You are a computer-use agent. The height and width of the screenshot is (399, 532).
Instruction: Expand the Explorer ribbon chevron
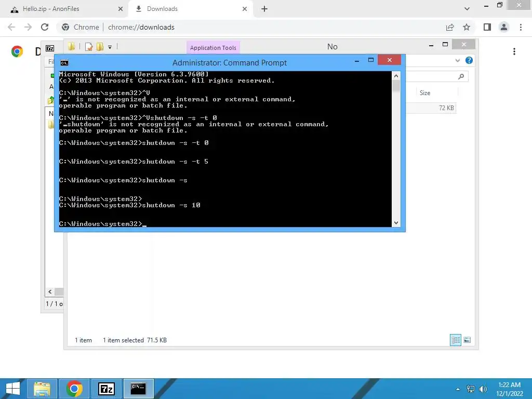tap(458, 60)
